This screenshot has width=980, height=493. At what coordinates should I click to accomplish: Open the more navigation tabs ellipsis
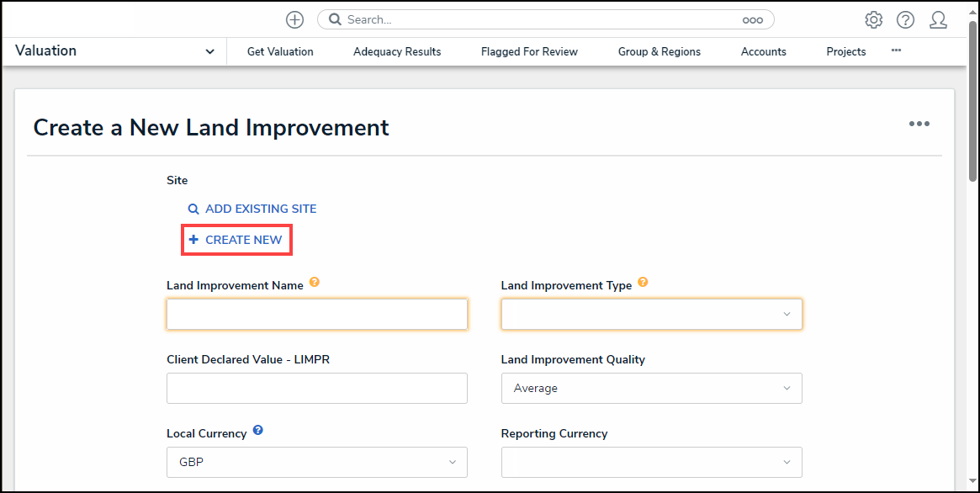[896, 50]
